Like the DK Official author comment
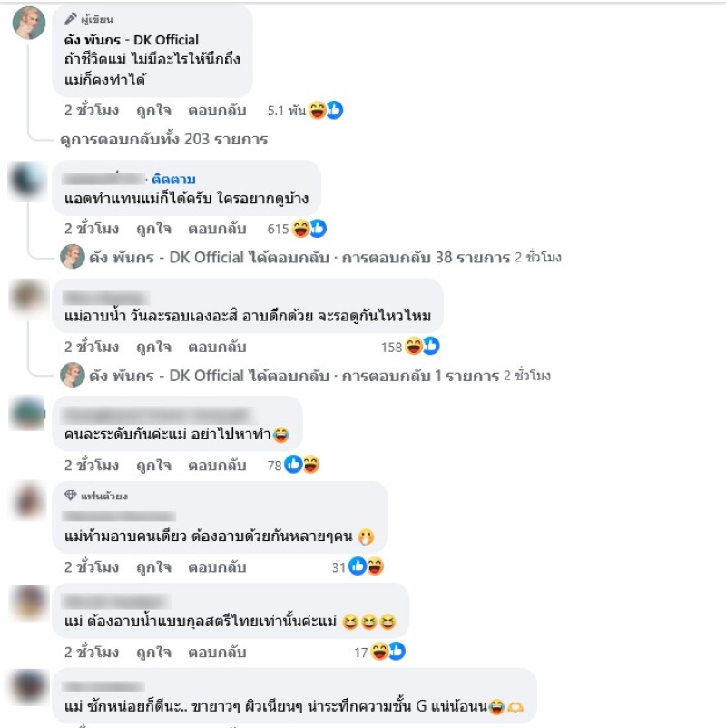The height and width of the screenshot is (728, 726). pos(153,111)
